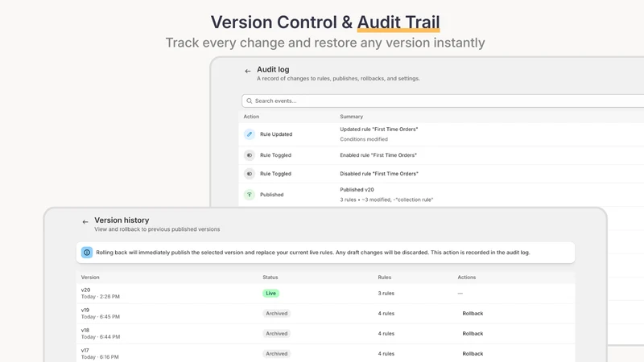This screenshot has height=362, width=644.
Task: Click the green Published event icon
Action: [x=250, y=195]
